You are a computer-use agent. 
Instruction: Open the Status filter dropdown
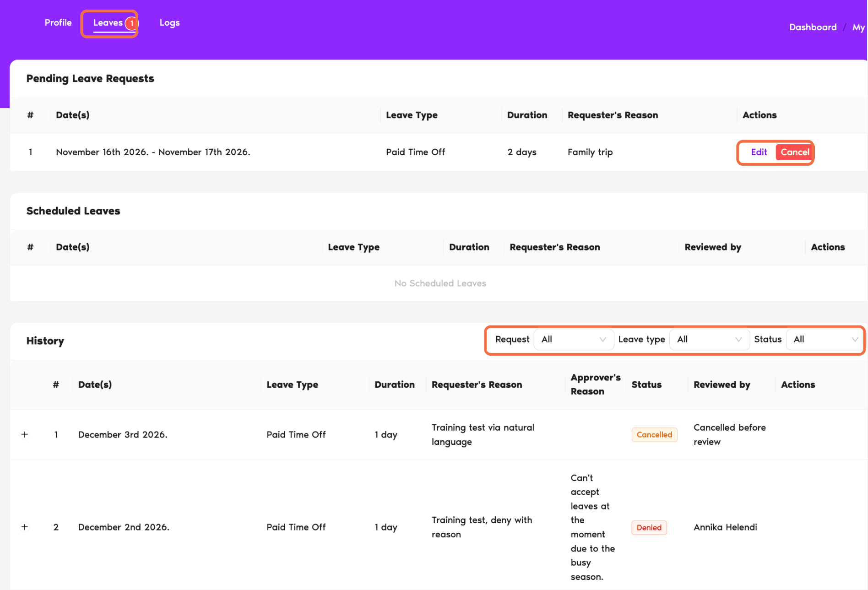pyautogui.click(x=825, y=339)
